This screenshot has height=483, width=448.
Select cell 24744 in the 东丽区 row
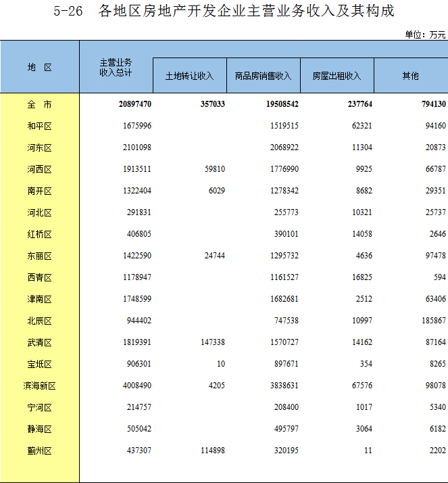pyautogui.click(x=215, y=255)
